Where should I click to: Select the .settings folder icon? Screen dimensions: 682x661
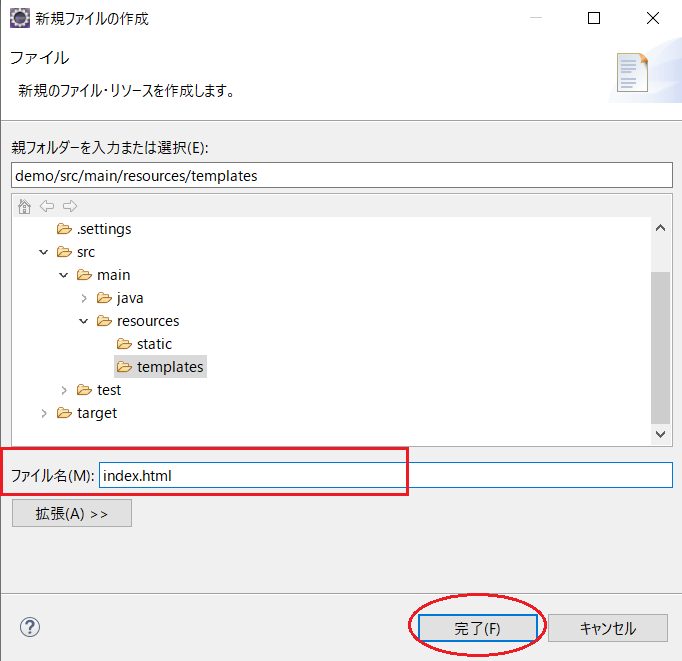tap(64, 229)
